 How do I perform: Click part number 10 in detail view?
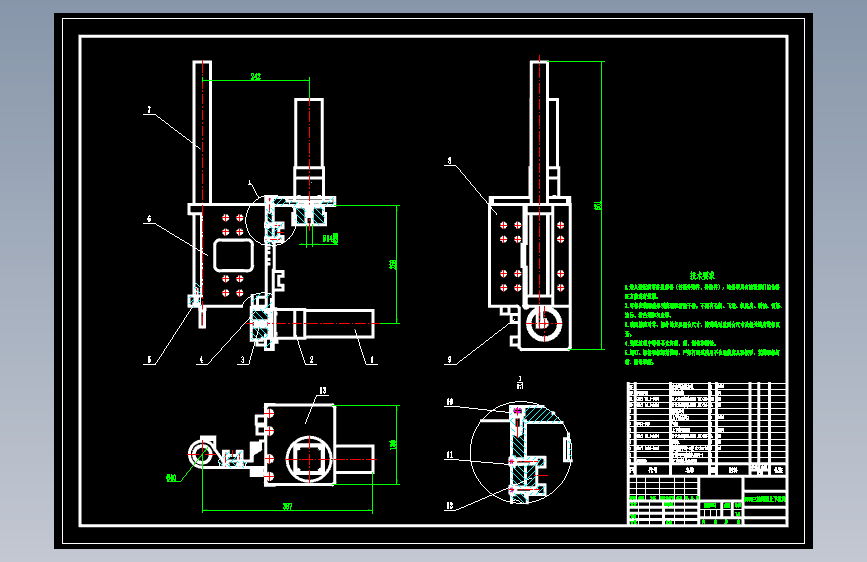click(450, 402)
